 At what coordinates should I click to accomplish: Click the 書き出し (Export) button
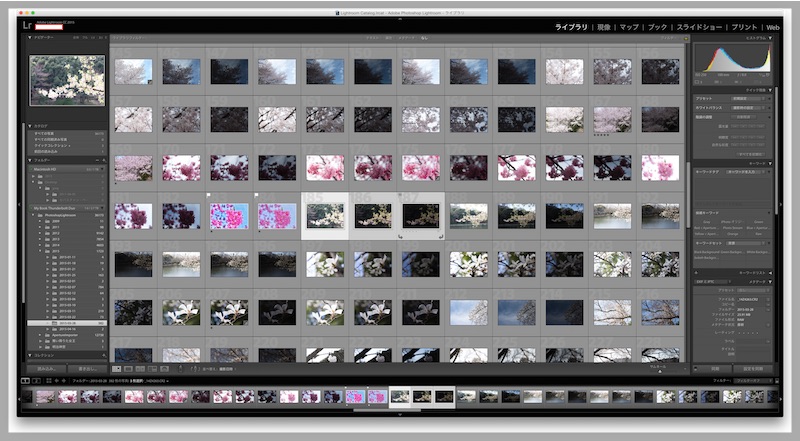pos(86,369)
